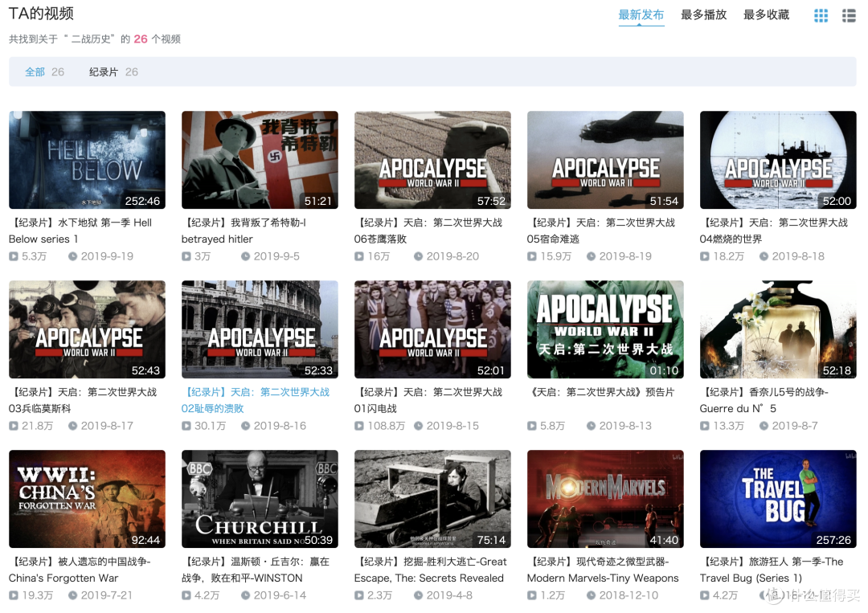Click title 现代奇迹之微型武器-Modern Marvels
Viewport: 868px width, 613px height.
603,570
